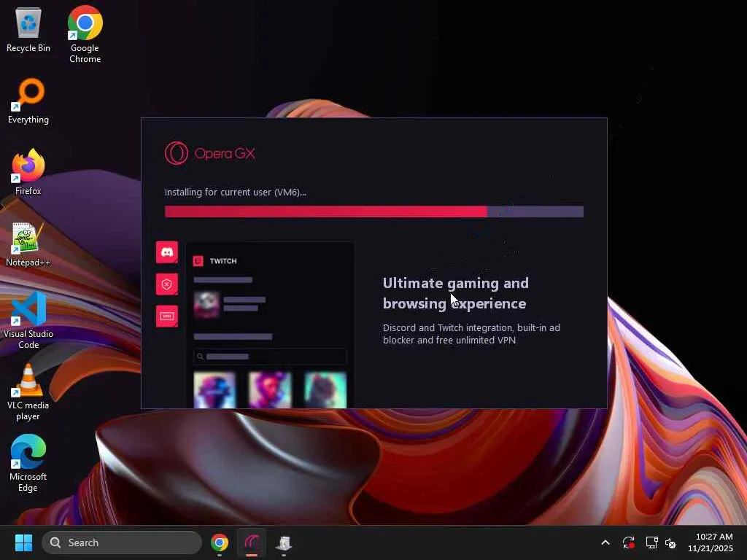The width and height of the screenshot is (747, 560).
Task: Click the search field in Twitch preview panel
Action: 270,356
